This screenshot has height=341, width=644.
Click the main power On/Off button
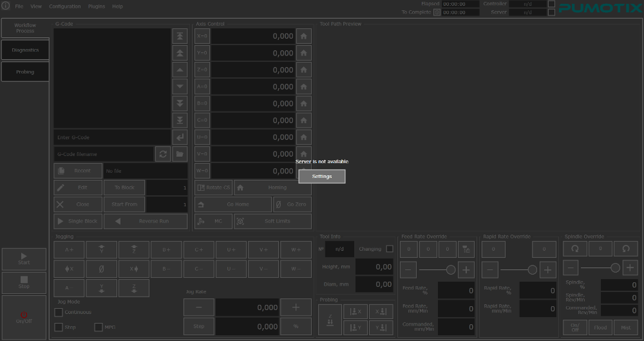(x=24, y=317)
